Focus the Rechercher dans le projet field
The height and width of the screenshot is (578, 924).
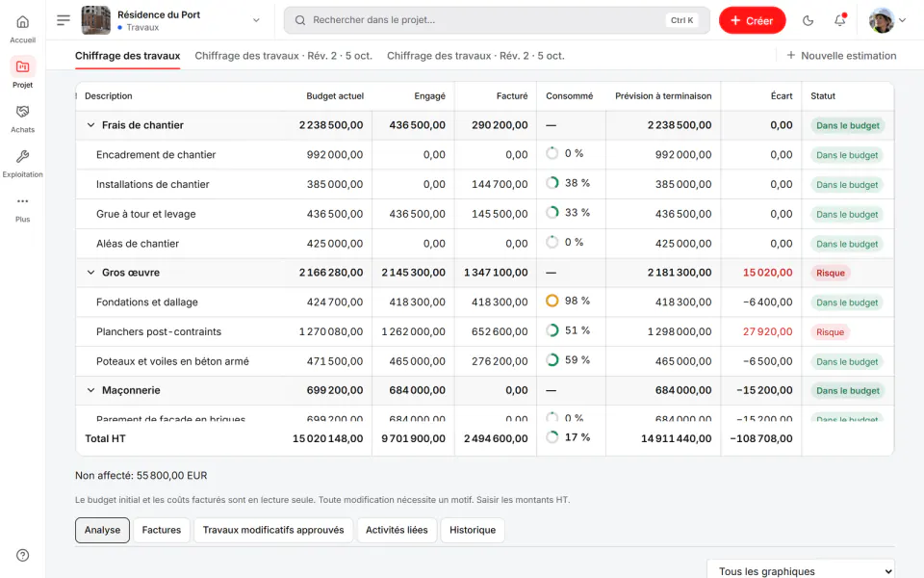497,20
